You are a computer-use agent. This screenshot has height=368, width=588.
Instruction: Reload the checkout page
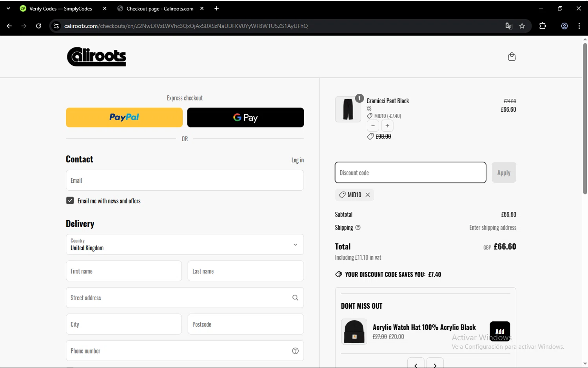tap(38, 26)
